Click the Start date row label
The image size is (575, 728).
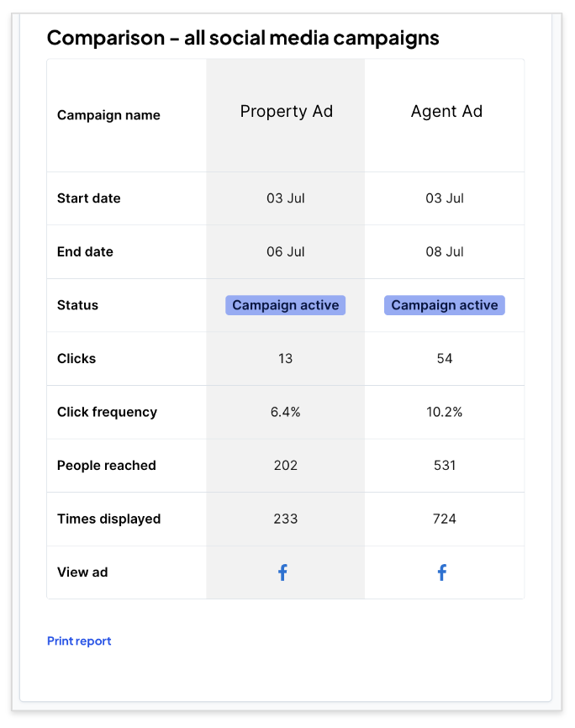89,198
